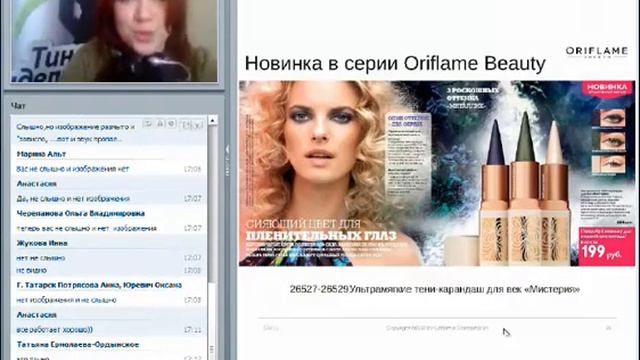Select name Черепанова Ольга Владимировна

[80, 213]
